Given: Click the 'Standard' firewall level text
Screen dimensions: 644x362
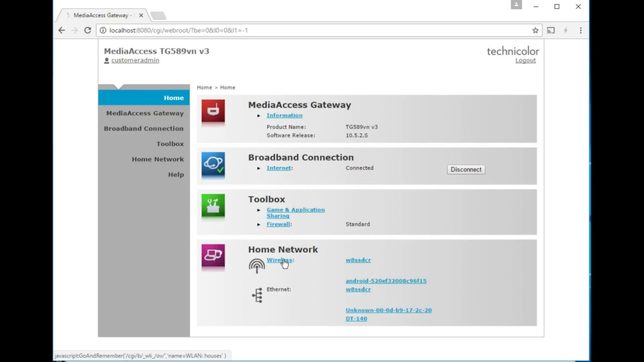Looking at the screenshot, I should pos(358,224).
